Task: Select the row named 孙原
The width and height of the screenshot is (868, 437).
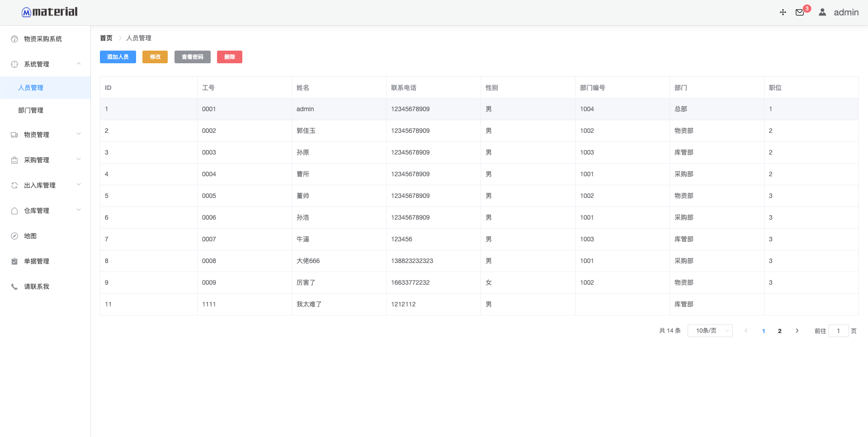Action: (x=479, y=152)
